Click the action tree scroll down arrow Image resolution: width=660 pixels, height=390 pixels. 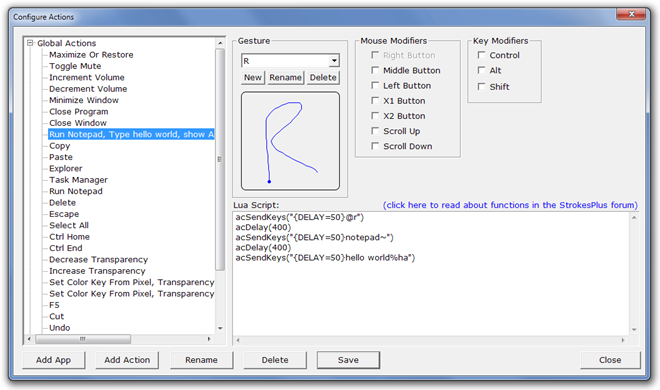[x=220, y=328]
